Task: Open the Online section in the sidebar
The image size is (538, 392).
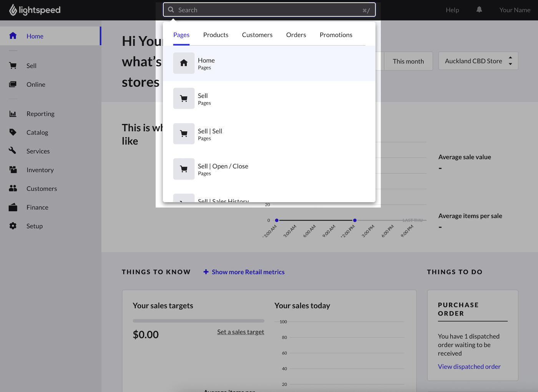Action: pos(36,84)
